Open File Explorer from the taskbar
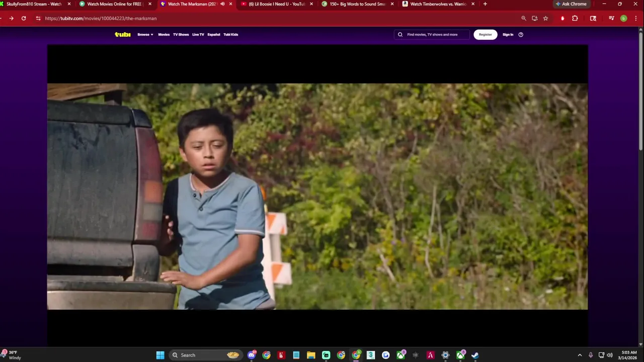The height and width of the screenshot is (362, 644). [311, 355]
